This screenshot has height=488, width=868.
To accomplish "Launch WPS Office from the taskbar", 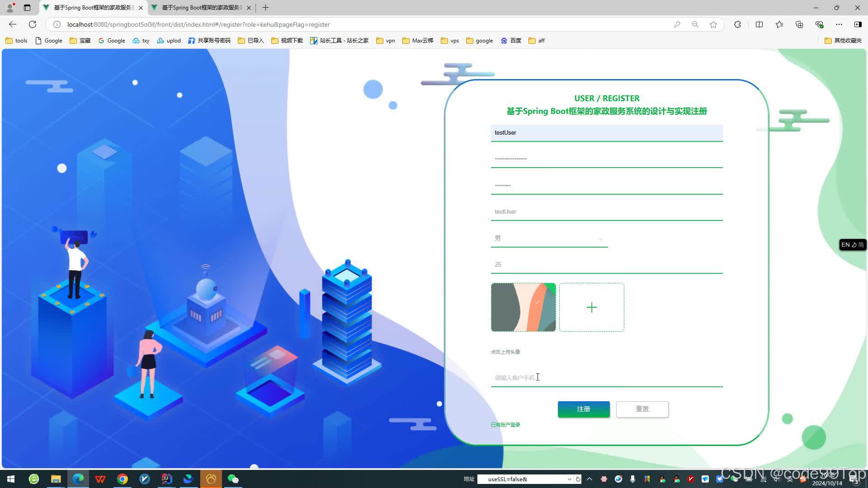I will pyautogui.click(x=100, y=479).
